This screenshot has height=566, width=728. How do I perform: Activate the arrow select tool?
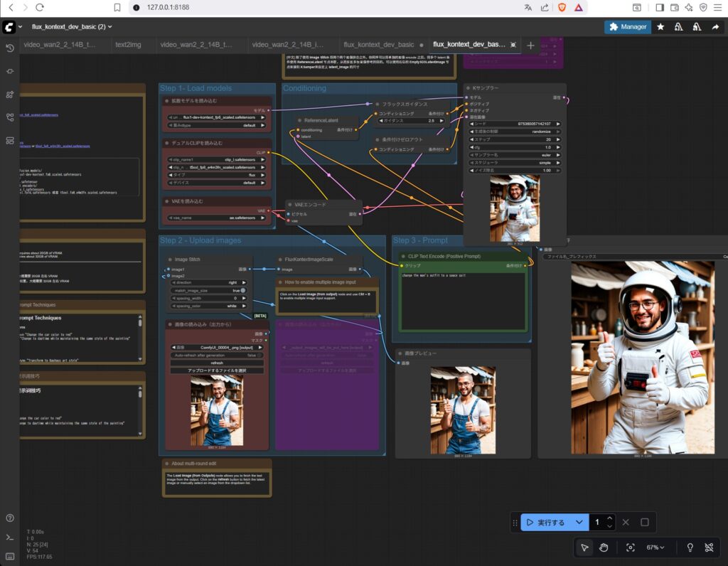pyautogui.click(x=584, y=548)
